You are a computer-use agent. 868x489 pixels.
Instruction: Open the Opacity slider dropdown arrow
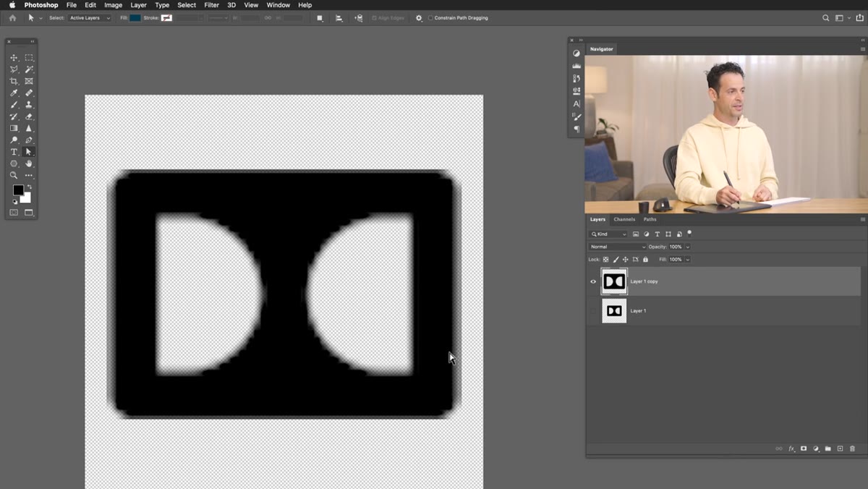(x=687, y=247)
